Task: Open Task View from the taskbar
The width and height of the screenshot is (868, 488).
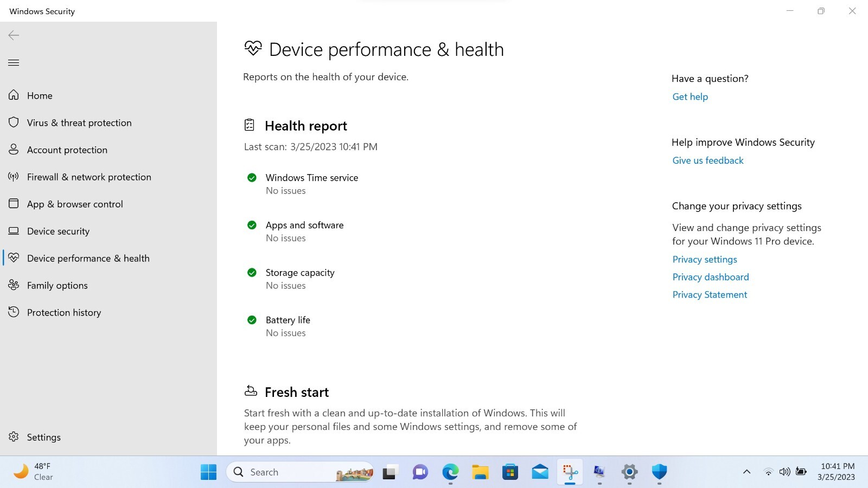Action: pos(390,472)
